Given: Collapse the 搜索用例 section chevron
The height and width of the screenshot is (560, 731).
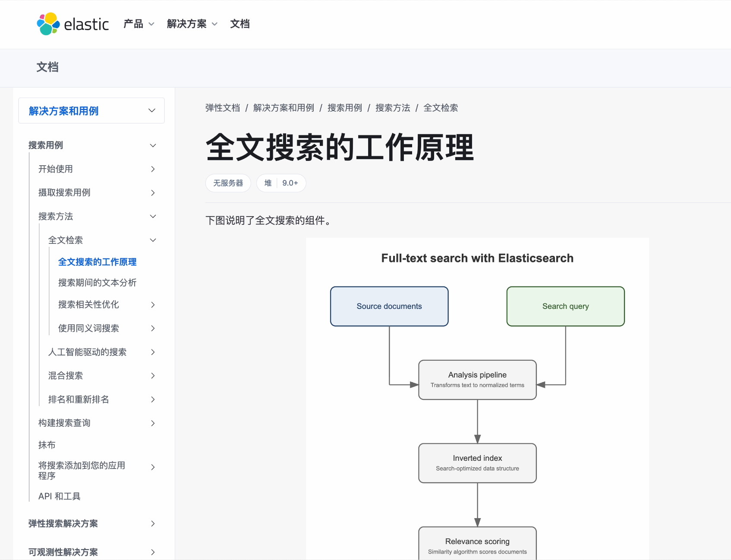Looking at the screenshot, I should tap(153, 145).
